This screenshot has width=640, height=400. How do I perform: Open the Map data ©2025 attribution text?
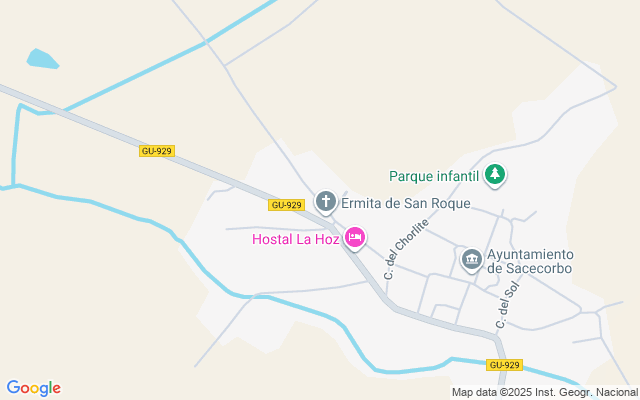[x=492, y=393]
